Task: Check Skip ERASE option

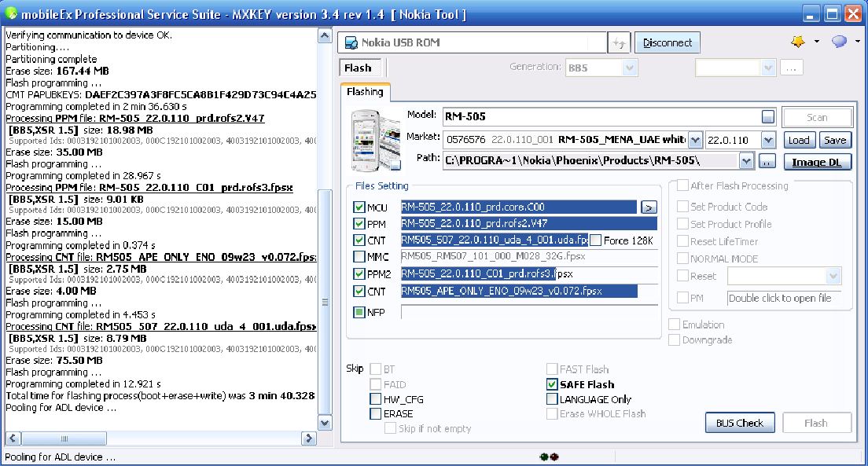Action: point(375,413)
